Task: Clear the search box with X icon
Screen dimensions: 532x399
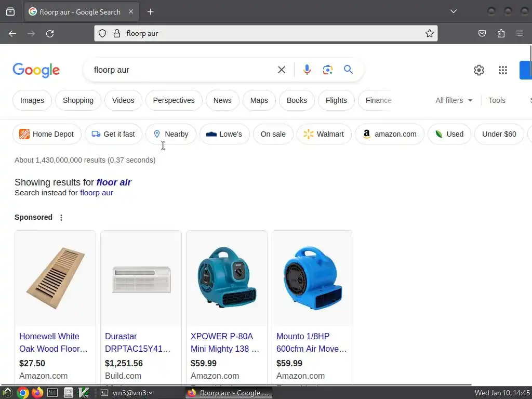Action: 281,70
